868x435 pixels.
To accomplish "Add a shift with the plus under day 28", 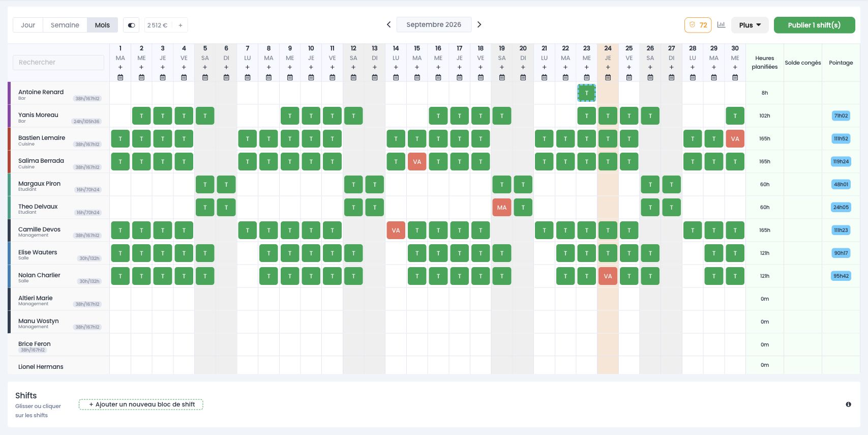I will coord(693,67).
